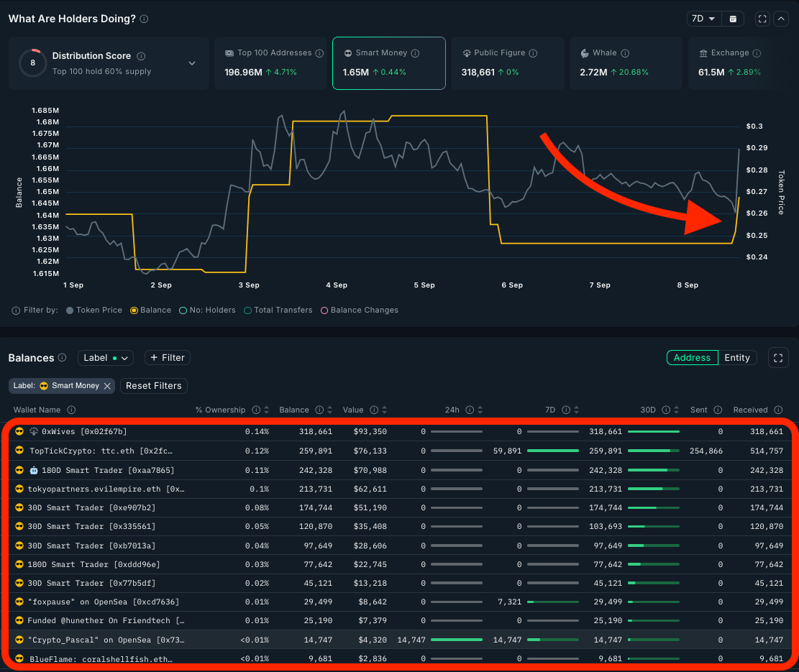Click 7D bar for TopTickCrypto row
The image size is (799, 672).
[x=553, y=451]
